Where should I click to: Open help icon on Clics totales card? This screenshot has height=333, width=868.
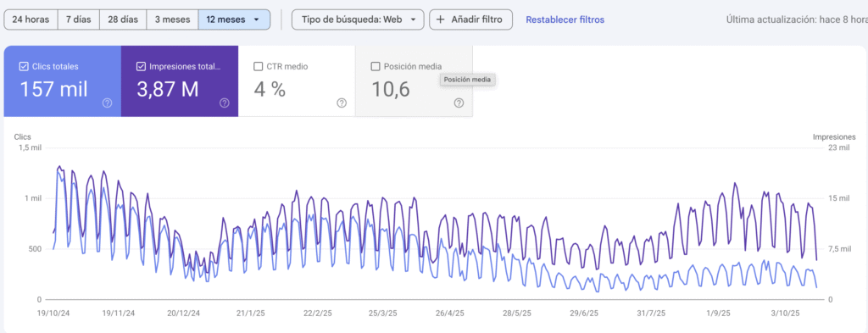tap(108, 103)
